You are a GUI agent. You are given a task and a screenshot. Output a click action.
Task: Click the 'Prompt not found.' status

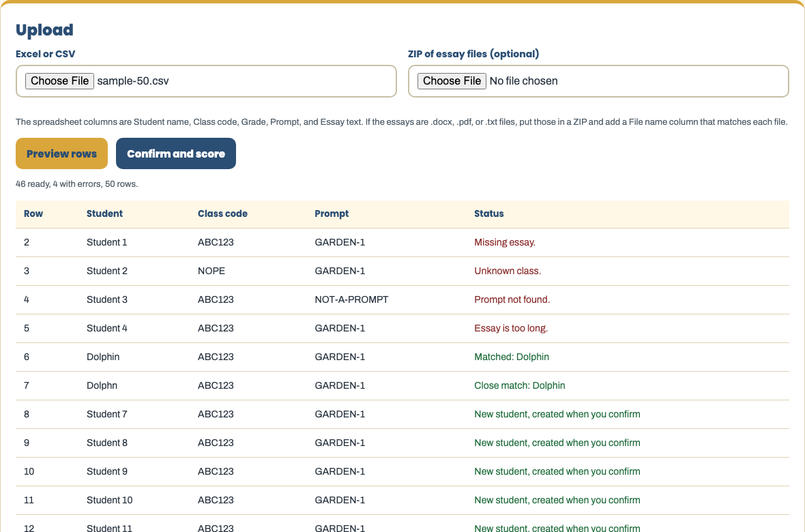[512, 300]
